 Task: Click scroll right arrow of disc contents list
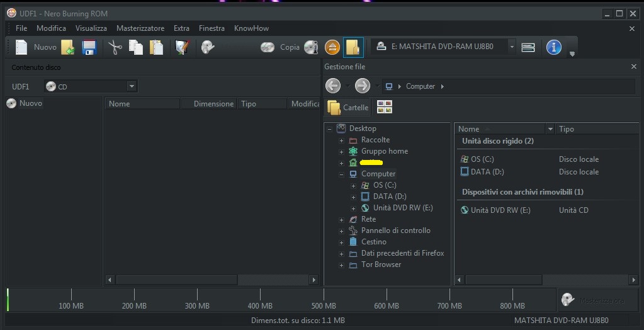pos(314,280)
